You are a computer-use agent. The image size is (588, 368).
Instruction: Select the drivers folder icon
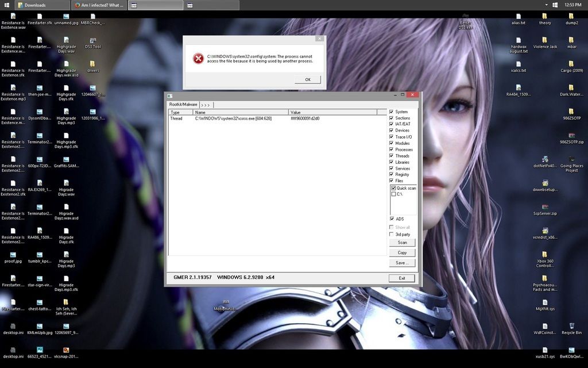click(92, 67)
